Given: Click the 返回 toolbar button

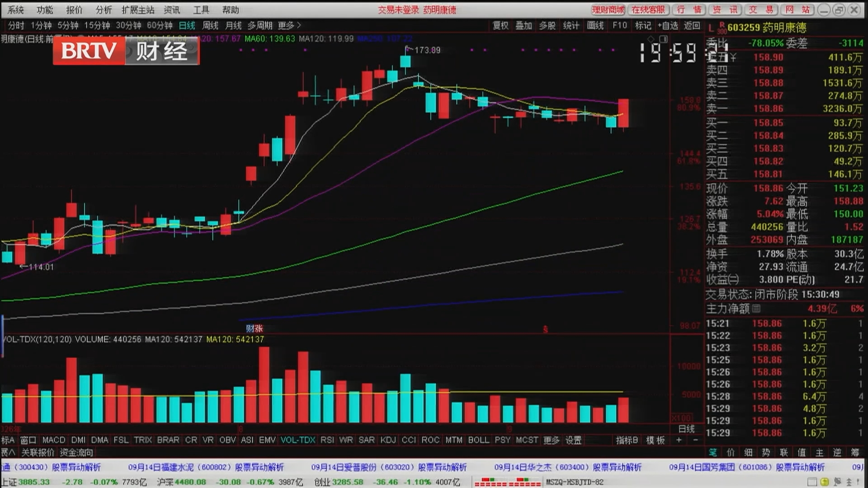Looking at the screenshot, I should [692, 25].
